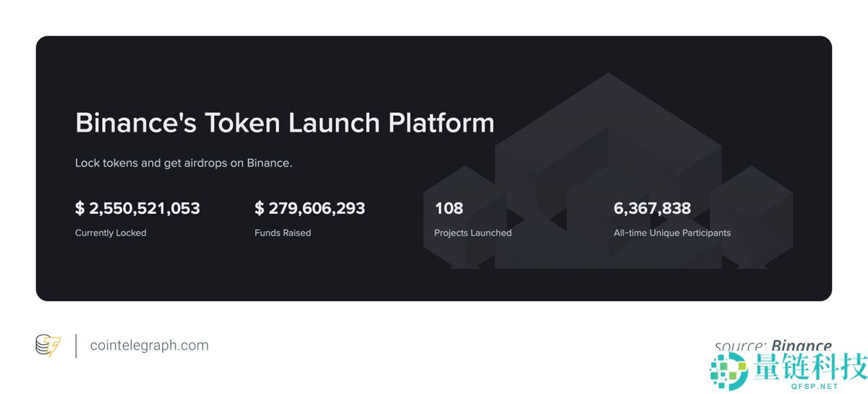
Task: Click the 量链科技 watermark text
Action: (809, 367)
